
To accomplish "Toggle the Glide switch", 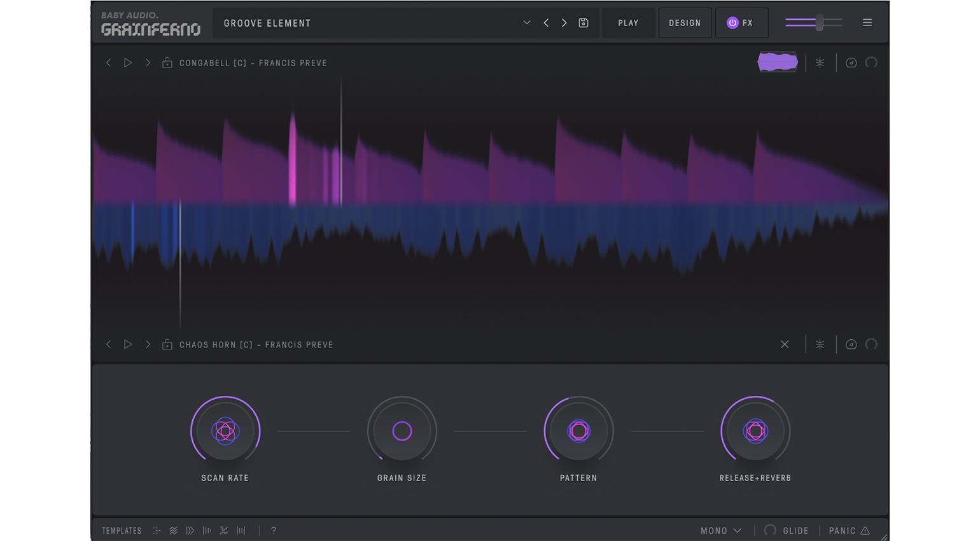I will point(770,530).
